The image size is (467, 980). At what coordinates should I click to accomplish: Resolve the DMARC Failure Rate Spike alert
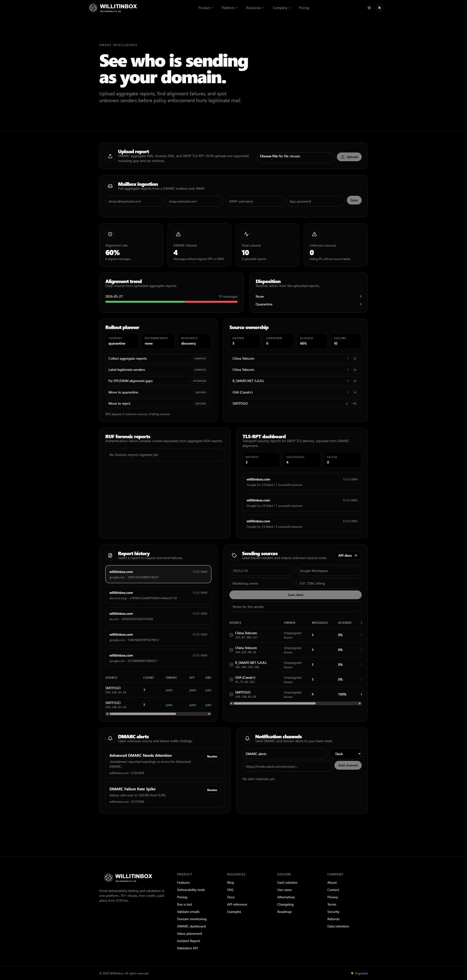212,790
